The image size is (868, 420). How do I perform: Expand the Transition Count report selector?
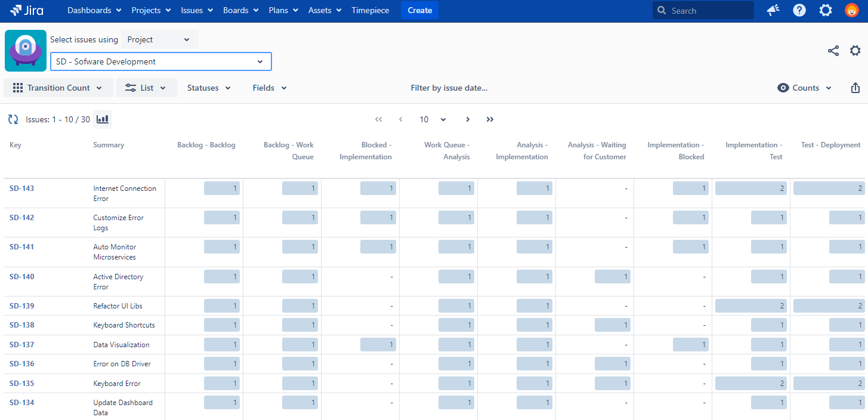pyautogui.click(x=58, y=88)
